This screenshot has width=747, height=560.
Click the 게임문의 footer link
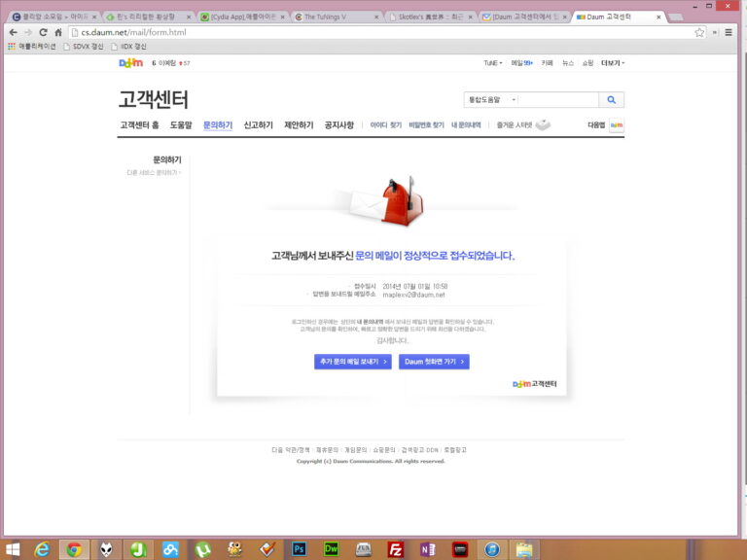(356, 449)
